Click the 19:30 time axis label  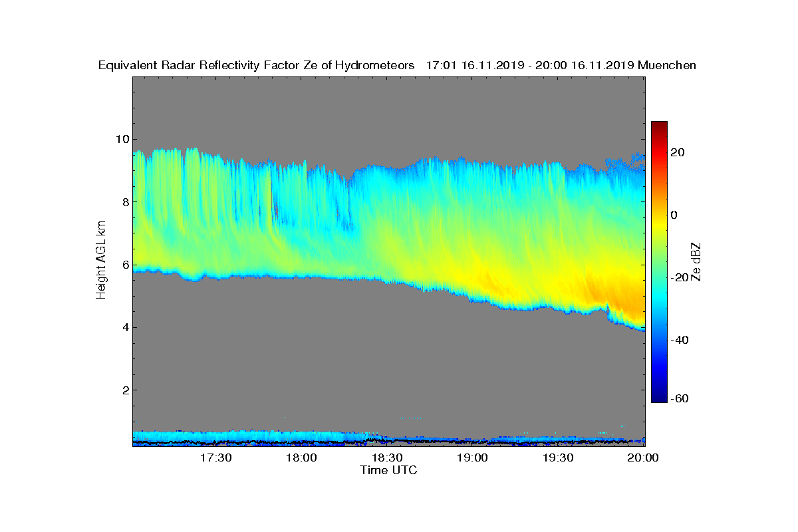pyautogui.click(x=559, y=458)
